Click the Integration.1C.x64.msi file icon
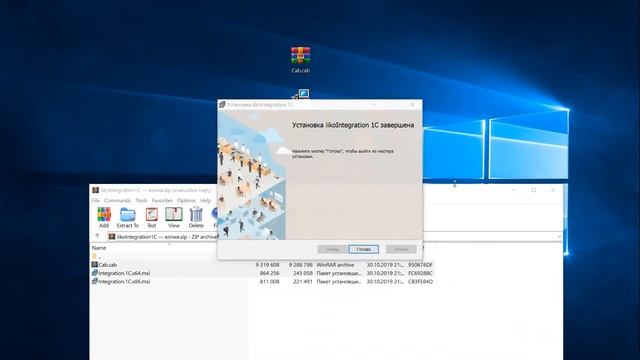 (94, 273)
